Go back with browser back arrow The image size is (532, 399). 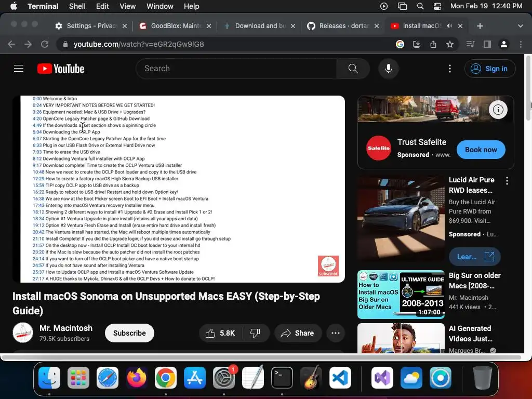(11, 44)
